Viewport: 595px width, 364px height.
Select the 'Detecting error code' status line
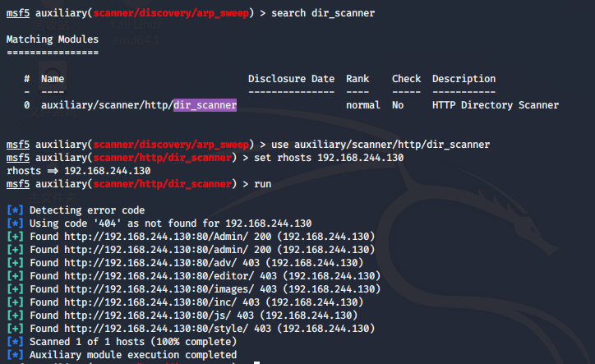click(x=87, y=210)
